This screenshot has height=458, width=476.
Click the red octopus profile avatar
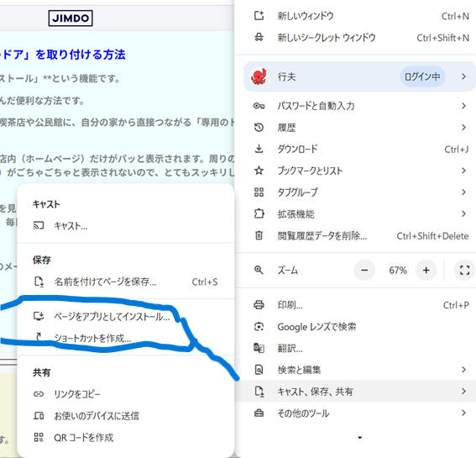(x=259, y=76)
